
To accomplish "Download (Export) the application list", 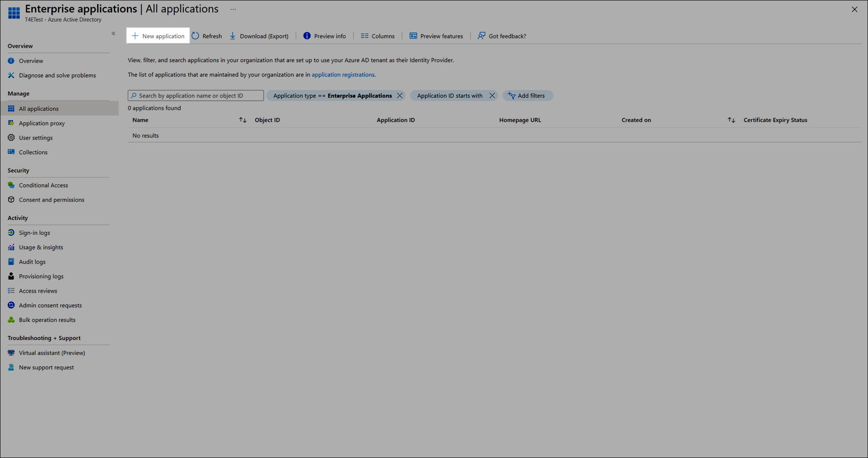I will (x=259, y=36).
